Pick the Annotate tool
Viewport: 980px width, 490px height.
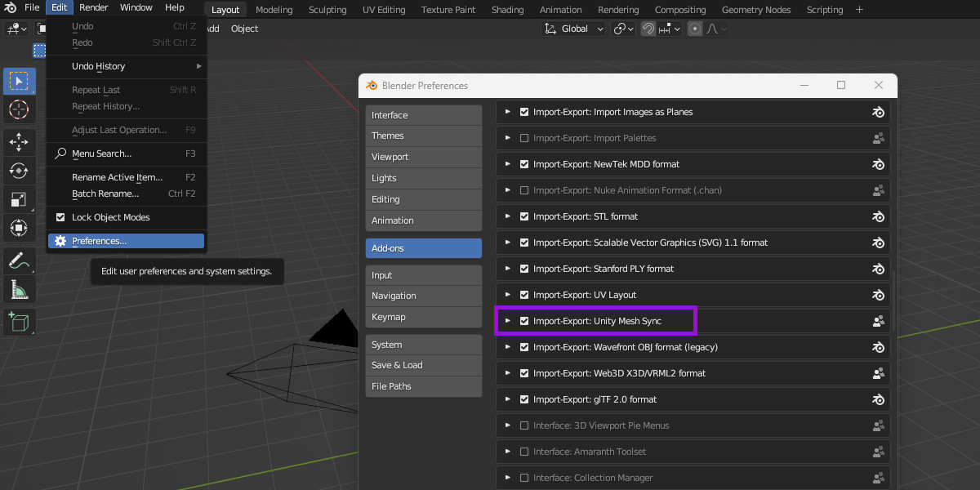pos(19,261)
